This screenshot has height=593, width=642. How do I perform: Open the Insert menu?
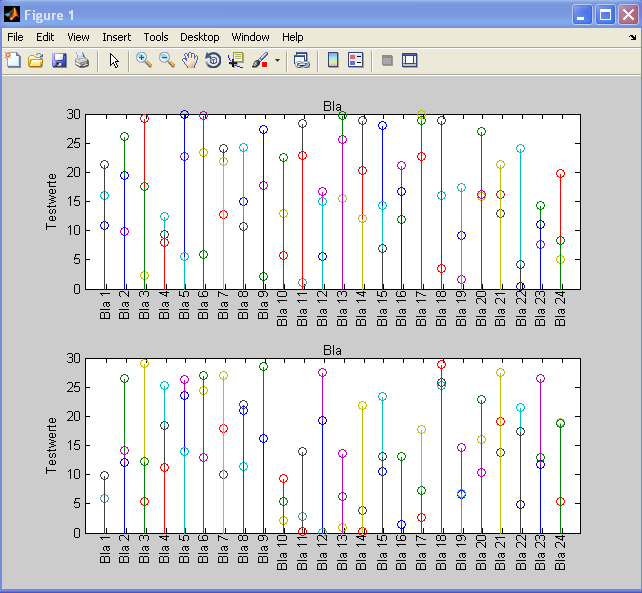pos(116,37)
